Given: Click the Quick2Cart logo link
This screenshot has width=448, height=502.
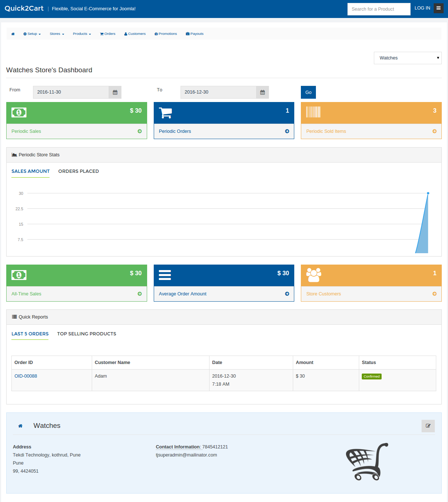Looking at the screenshot, I should (24, 8).
